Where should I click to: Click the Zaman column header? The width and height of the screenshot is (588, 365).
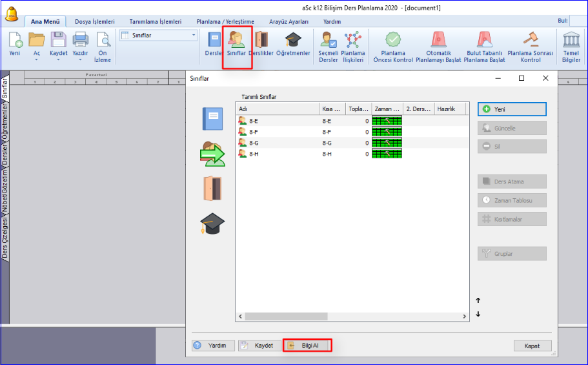pos(387,109)
